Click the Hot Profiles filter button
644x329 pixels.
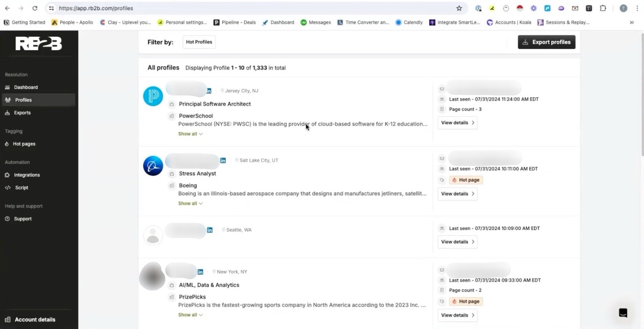pos(199,42)
